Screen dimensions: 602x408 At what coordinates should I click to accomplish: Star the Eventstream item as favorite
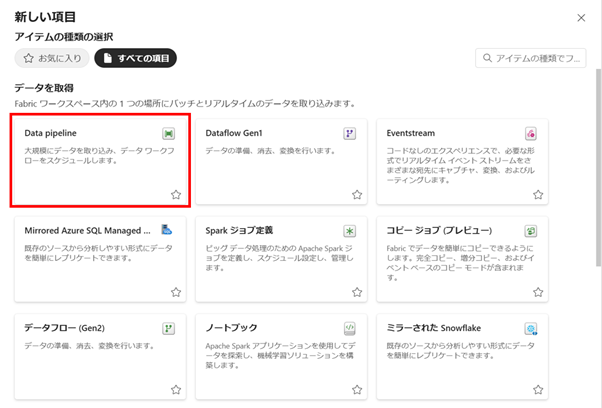coord(538,195)
